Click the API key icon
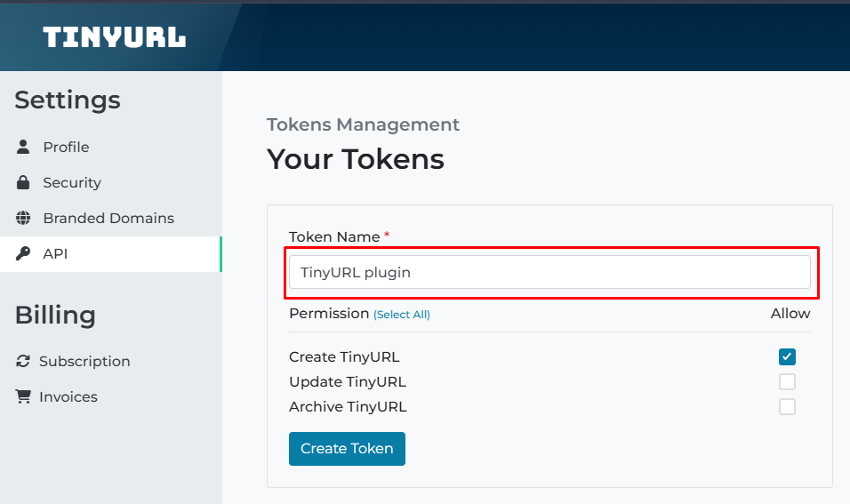This screenshot has width=850, height=504. tap(24, 253)
